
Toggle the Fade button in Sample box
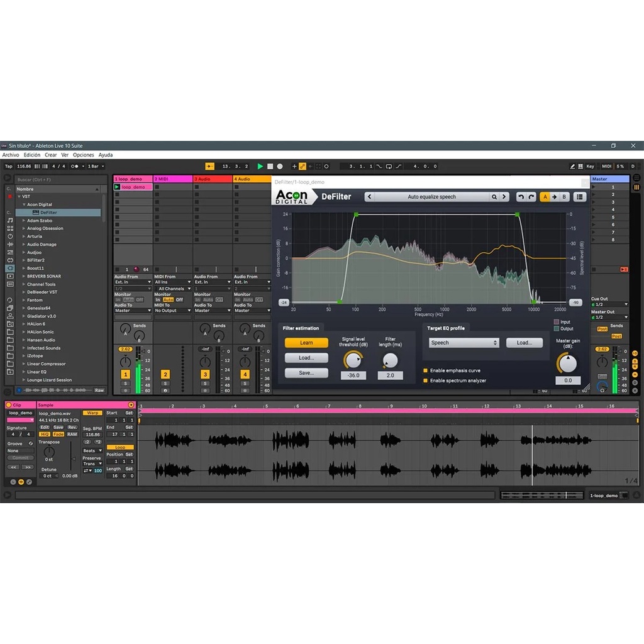click(58, 434)
